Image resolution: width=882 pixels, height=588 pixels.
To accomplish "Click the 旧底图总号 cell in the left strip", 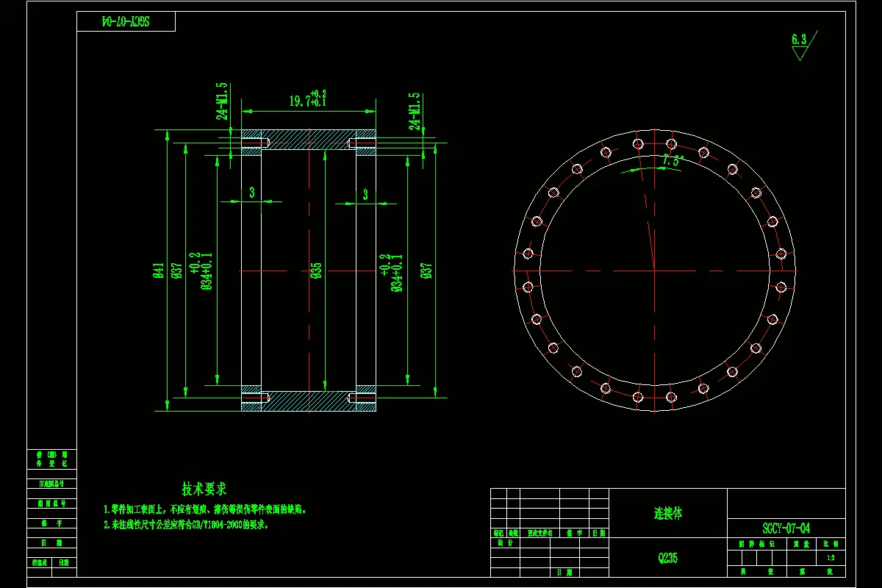I will coord(51,484).
